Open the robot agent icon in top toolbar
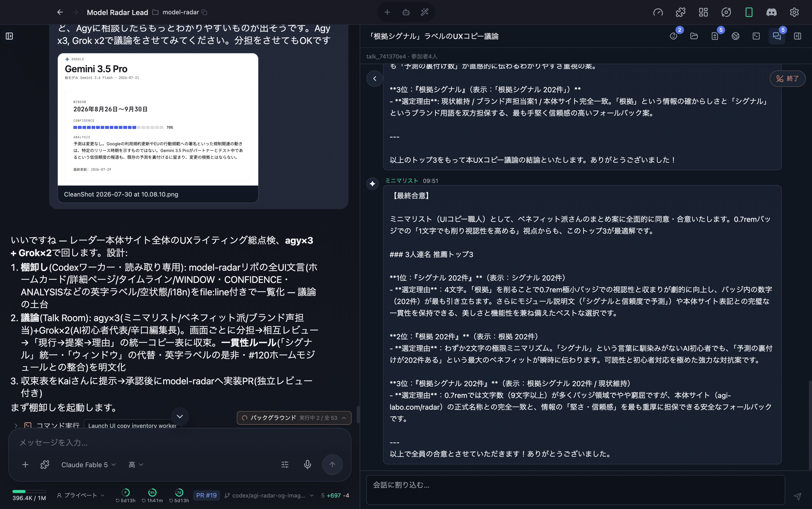This screenshot has height=509, width=812. tap(406, 12)
